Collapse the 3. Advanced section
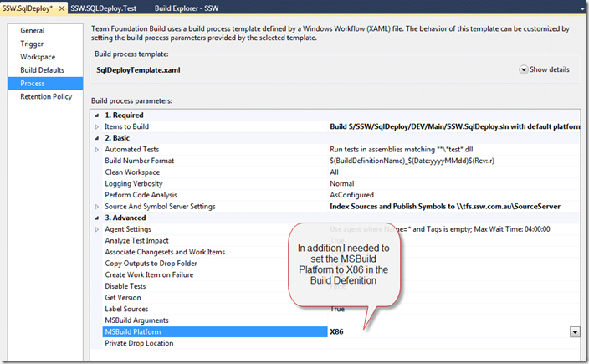Viewport: 589px width, 364px height. pos(97,218)
